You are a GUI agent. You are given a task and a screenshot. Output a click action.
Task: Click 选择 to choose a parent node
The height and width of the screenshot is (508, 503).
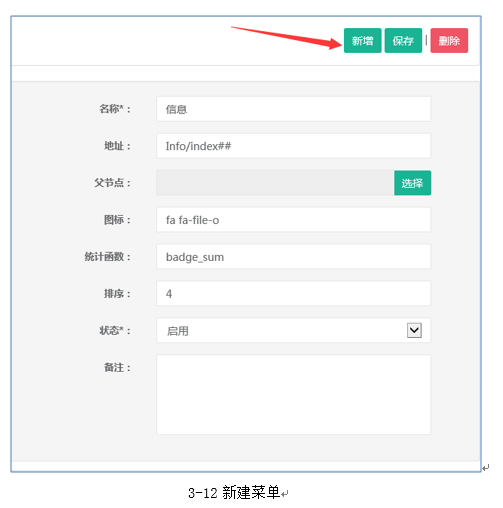[x=412, y=183]
